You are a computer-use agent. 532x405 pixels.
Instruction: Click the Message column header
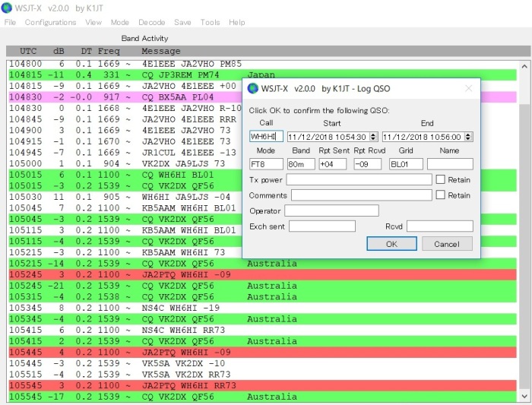[x=161, y=51]
